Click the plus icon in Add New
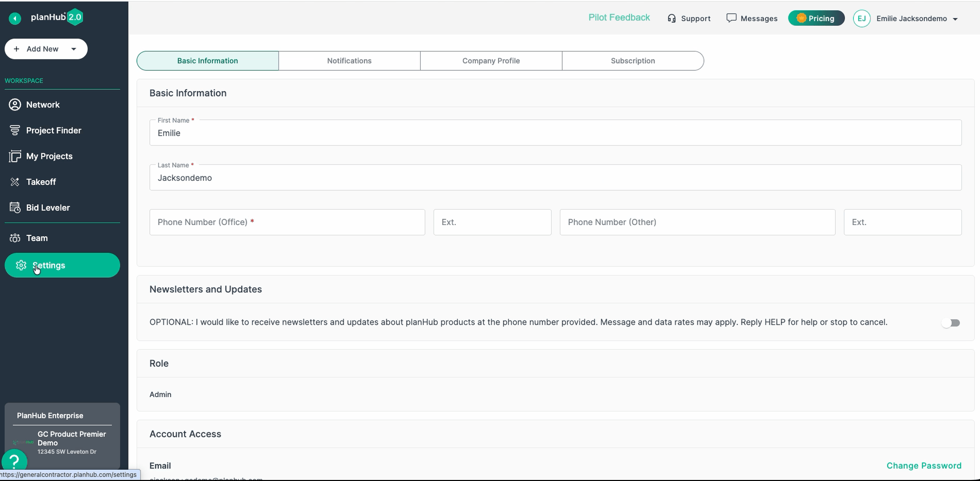 pos(17,49)
